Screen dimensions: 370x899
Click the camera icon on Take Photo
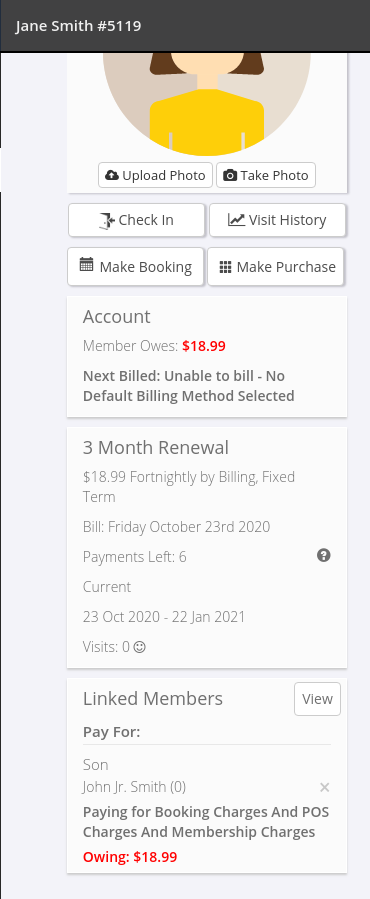[229, 175]
